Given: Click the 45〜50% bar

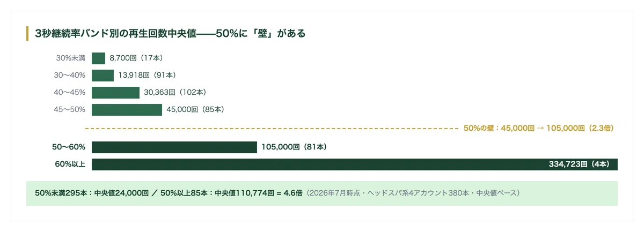Looking at the screenshot, I should [x=127, y=109].
